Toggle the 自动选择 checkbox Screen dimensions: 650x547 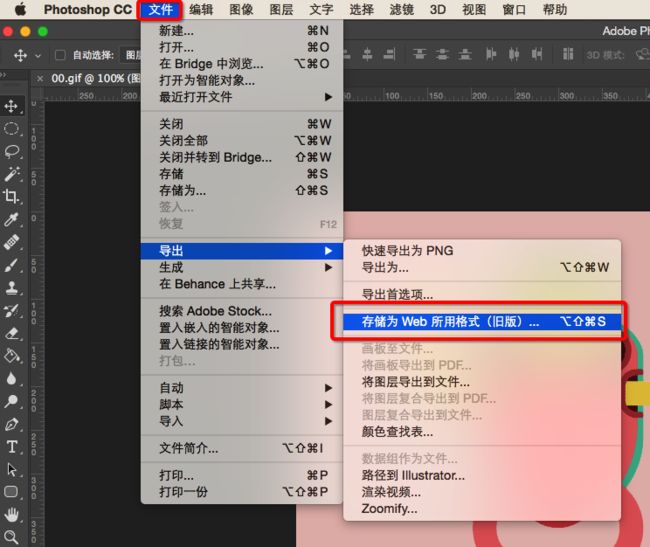60,55
